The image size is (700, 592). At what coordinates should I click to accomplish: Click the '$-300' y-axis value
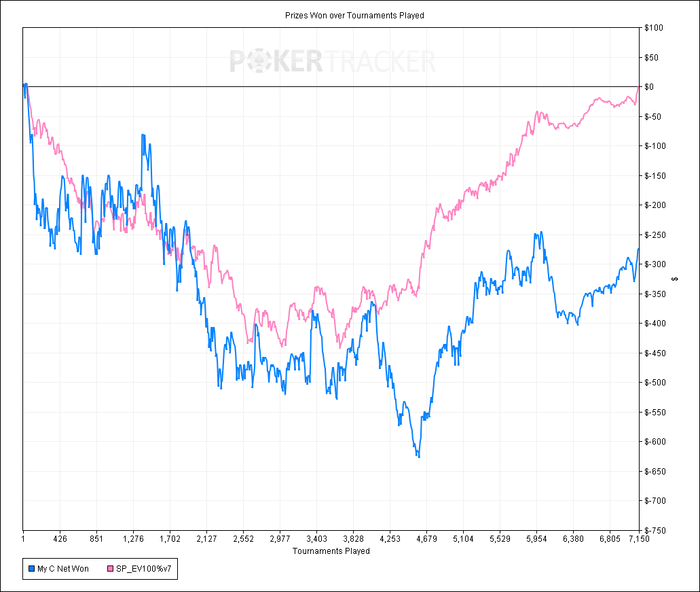pos(655,264)
